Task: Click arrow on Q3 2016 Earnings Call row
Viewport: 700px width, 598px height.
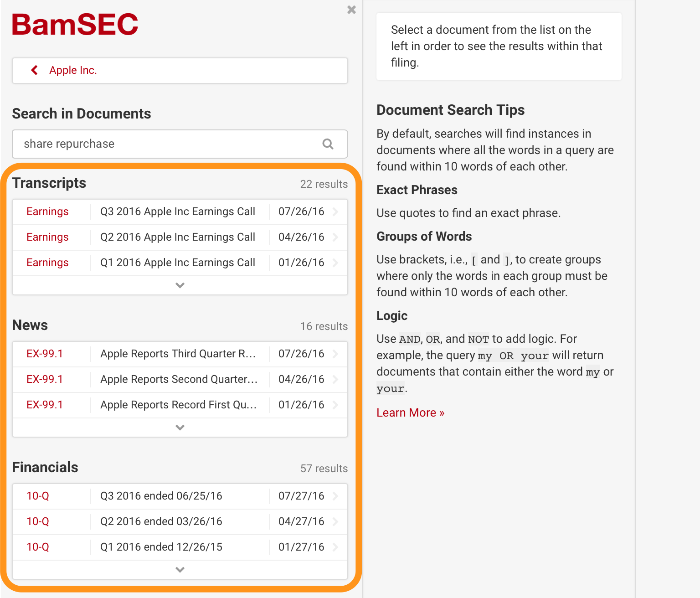Action: click(x=335, y=211)
